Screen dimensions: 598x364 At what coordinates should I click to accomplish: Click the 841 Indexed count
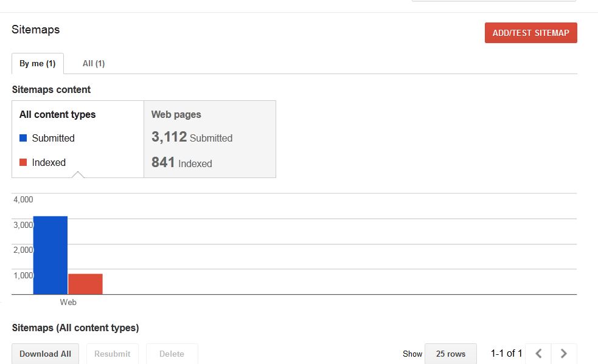[181, 163]
